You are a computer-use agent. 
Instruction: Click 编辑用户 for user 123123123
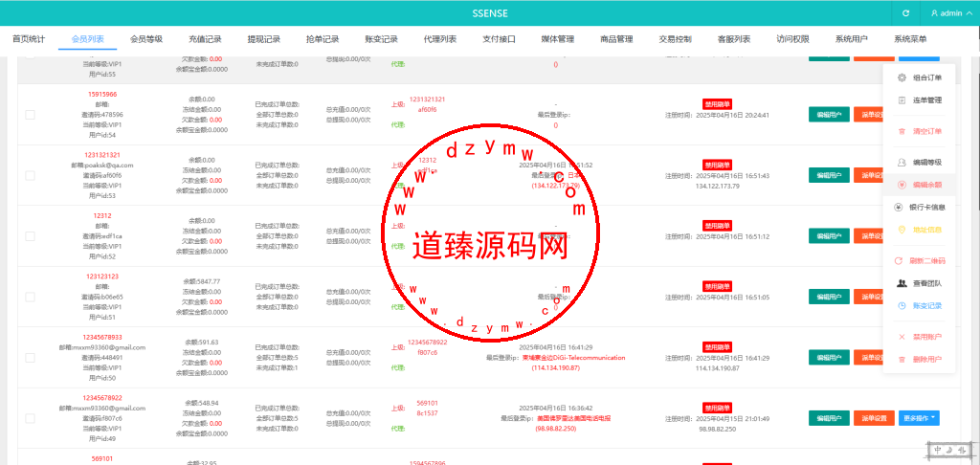[829, 297]
